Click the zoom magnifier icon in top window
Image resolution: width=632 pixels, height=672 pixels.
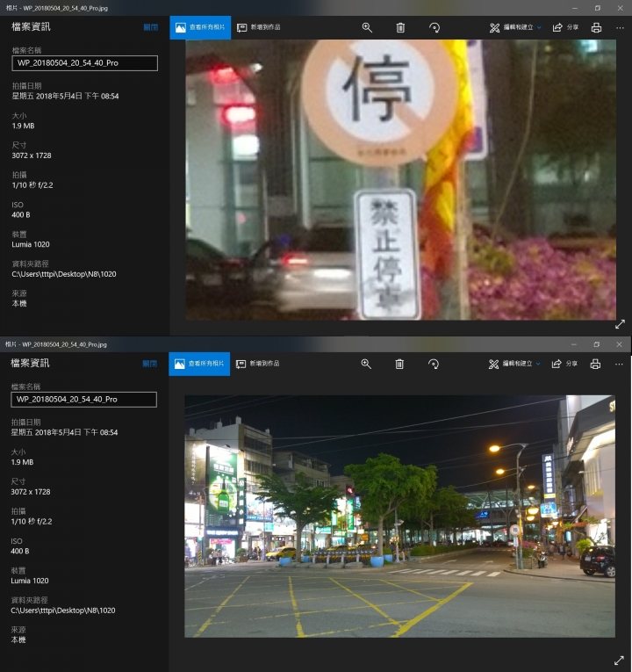point(367,27)
